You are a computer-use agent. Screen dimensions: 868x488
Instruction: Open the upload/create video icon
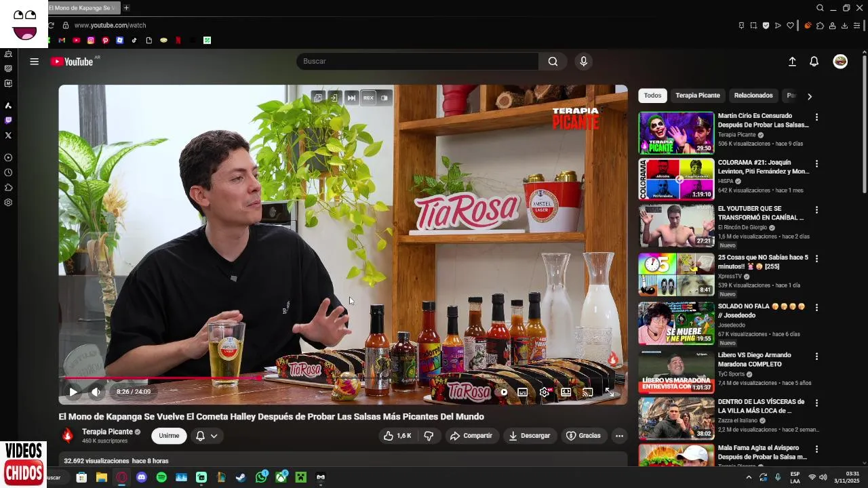point(792,61)
